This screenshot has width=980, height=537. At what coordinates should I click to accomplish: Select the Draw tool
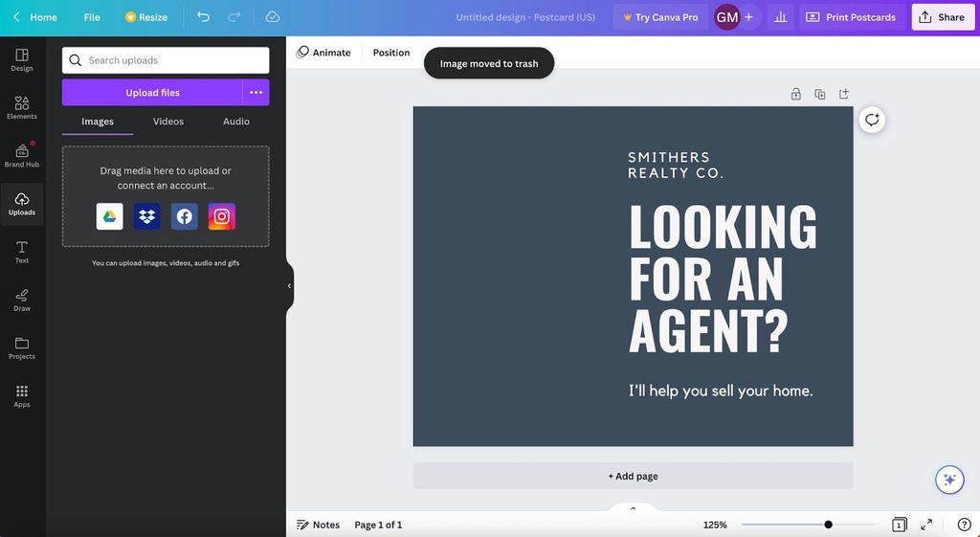coord(22,300)
